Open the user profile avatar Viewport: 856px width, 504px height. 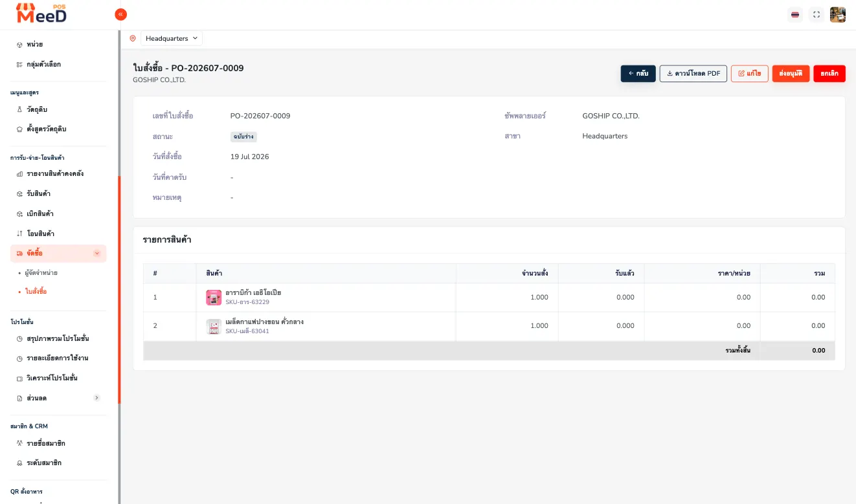click(838, 15)
